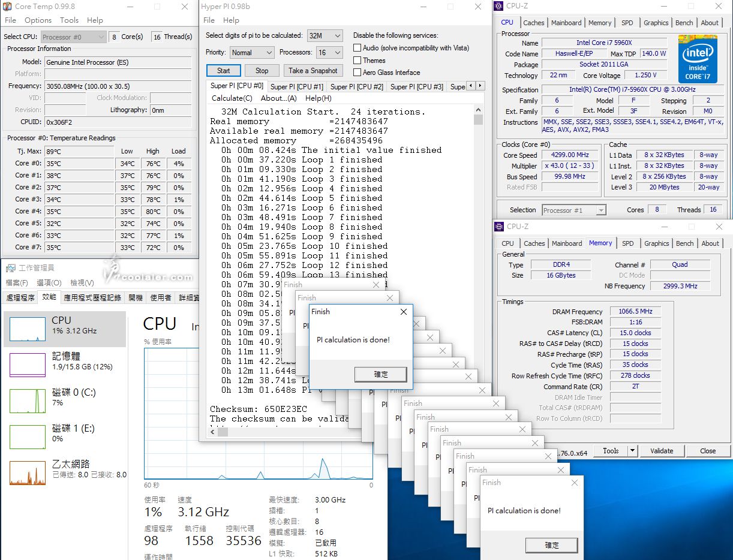Viewport: 733px width, 560px height.
Task: Click the Tools button in CPU-Z
Action: click(611, 451)
